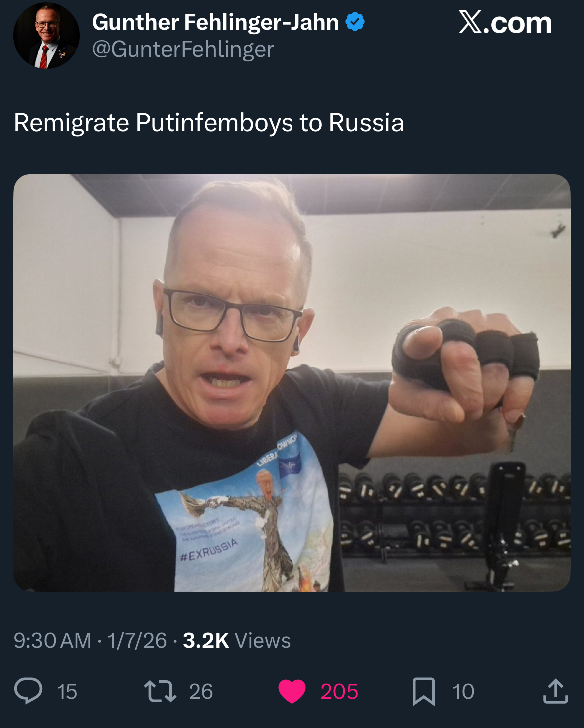
Task: Open the Gunther Fehlinger-Jahn display name
Action: point(216,22)
